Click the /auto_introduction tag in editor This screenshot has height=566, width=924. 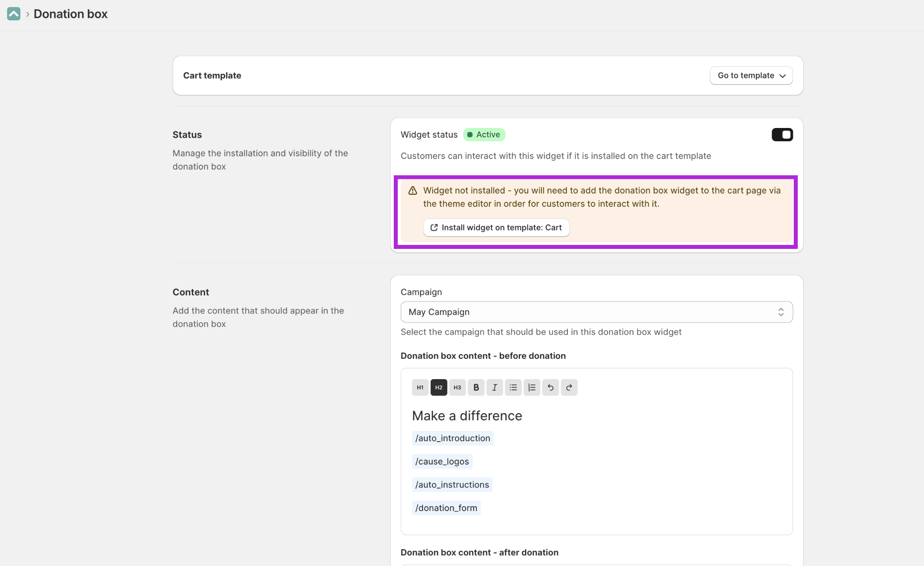point(452,438)
